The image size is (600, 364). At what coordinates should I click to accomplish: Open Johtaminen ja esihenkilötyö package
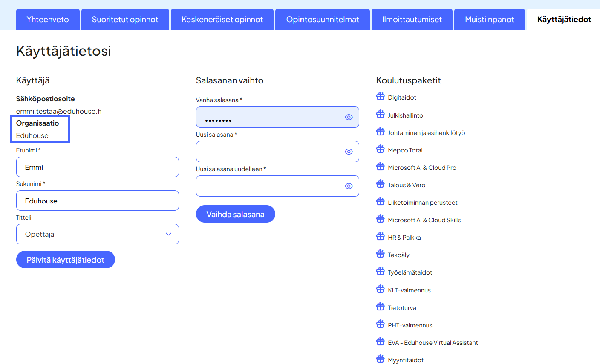426,133
